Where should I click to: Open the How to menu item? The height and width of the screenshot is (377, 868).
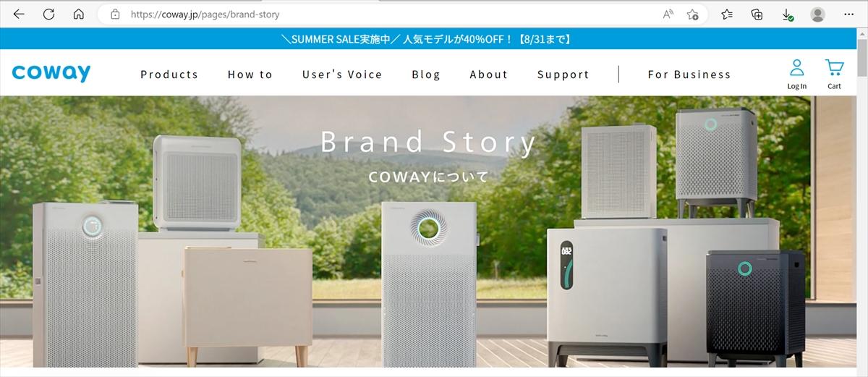250,75
